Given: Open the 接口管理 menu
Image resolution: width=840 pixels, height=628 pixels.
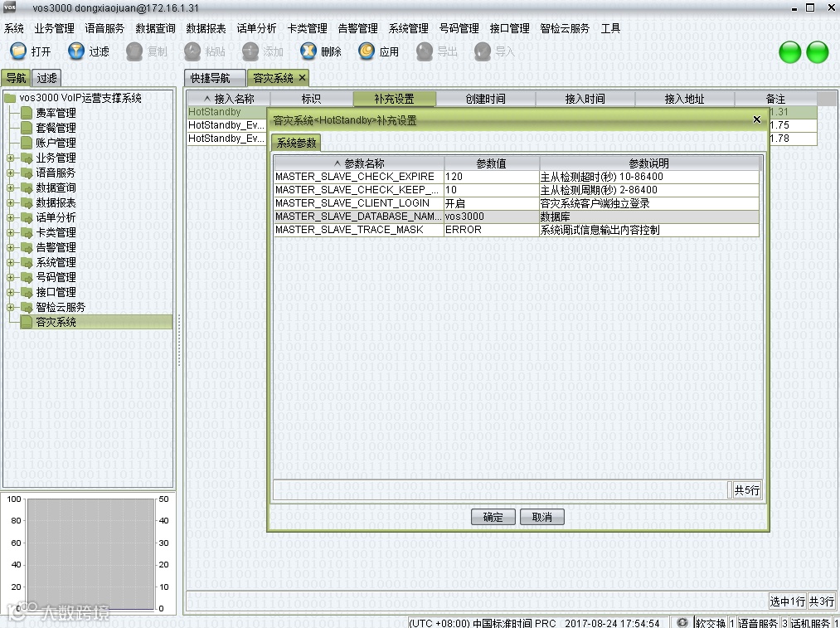Looking at the screenshot, I should (x=509, y=28).
